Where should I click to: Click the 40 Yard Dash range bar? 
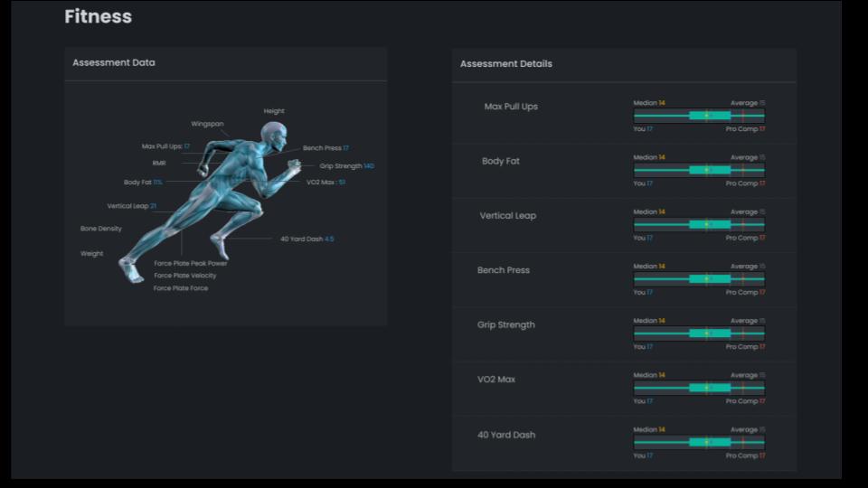[699, 442]
